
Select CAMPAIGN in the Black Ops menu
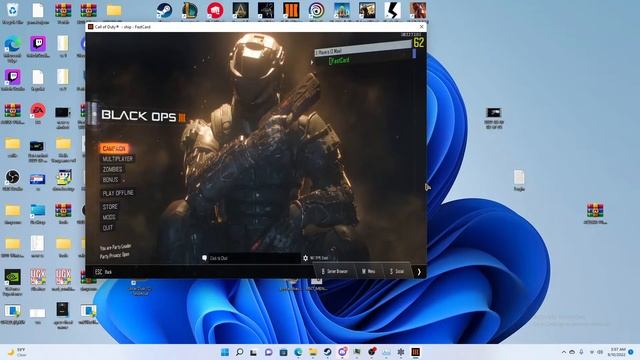coord(114,149)
